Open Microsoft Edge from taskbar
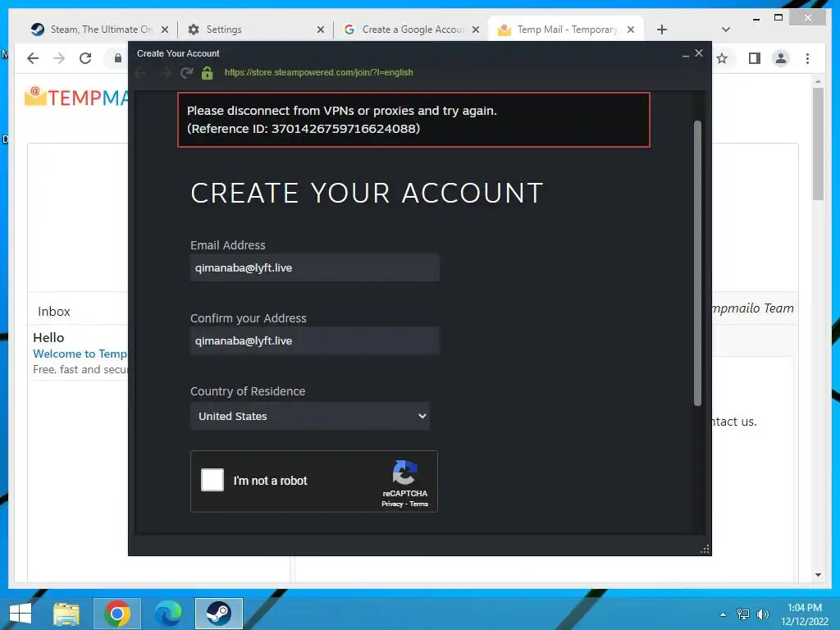Viewport: 840px width, 630px height. 167,614
